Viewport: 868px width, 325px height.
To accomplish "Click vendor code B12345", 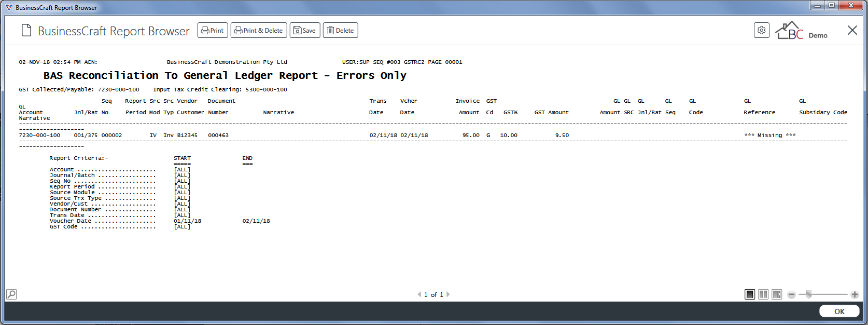I will 187,136.
